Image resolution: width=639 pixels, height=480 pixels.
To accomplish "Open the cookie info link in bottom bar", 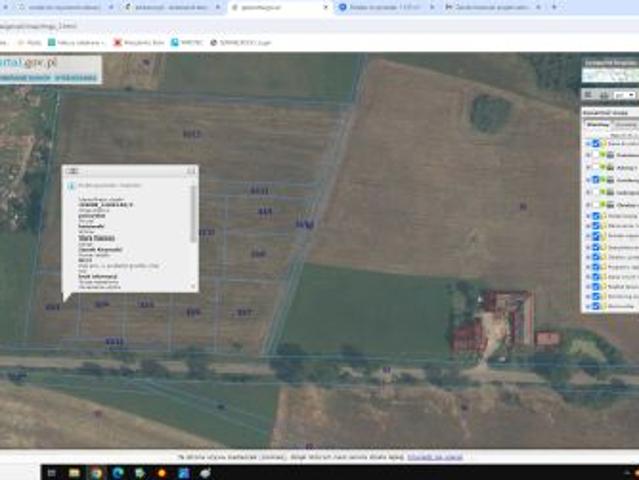I will pos(435,457).
